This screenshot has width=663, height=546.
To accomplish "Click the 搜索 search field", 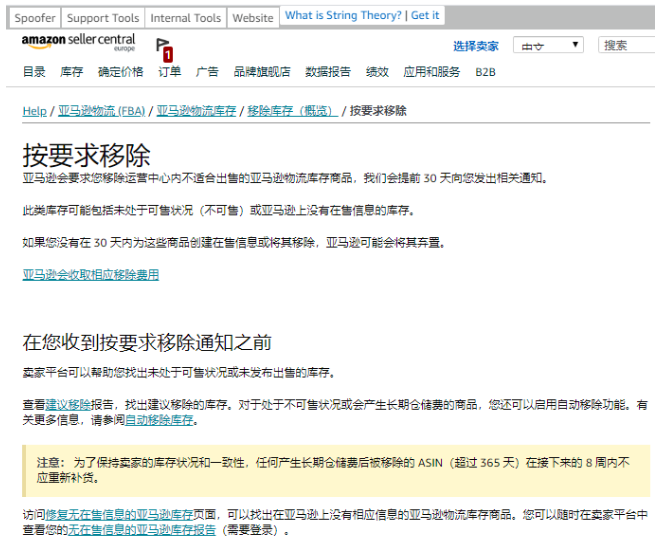I will (627, 45).
